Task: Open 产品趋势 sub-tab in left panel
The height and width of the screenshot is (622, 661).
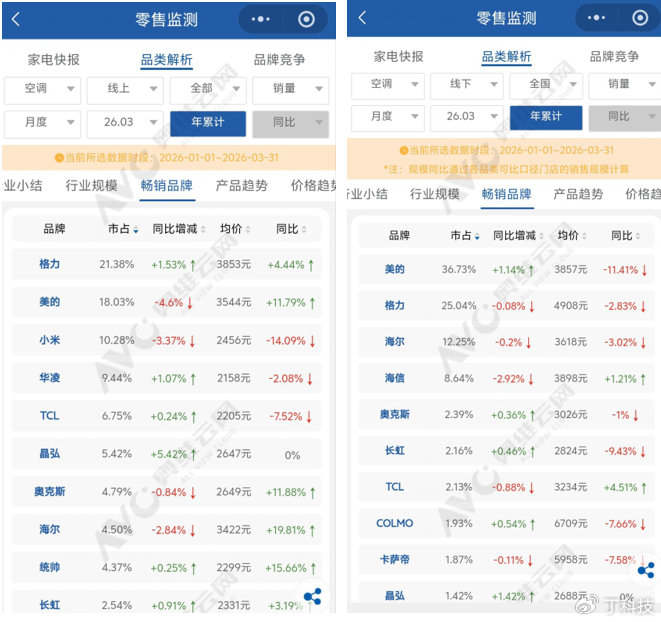Action: (241, 186)
